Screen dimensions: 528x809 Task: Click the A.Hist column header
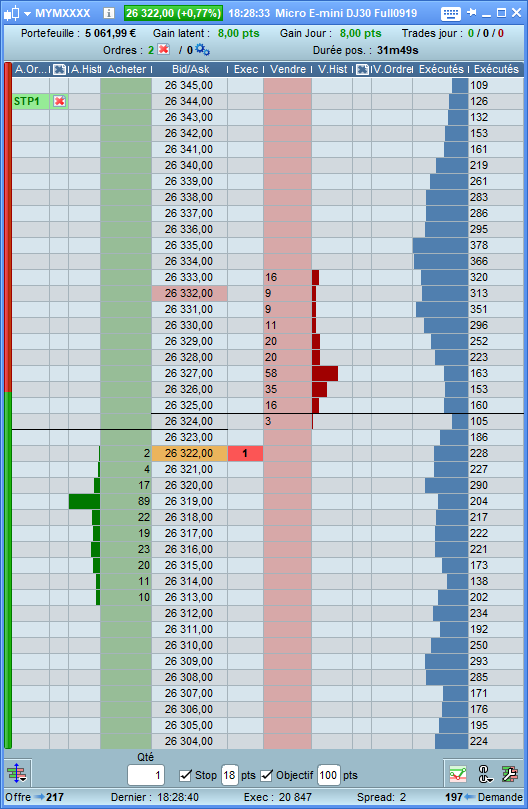pos(84,69)
